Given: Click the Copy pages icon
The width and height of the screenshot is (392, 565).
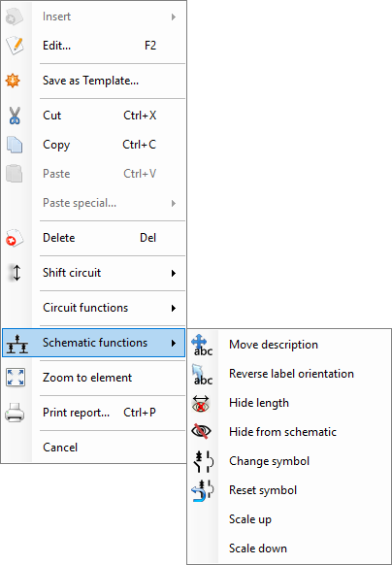Looking at the screenshot, I should click(15, 145).
